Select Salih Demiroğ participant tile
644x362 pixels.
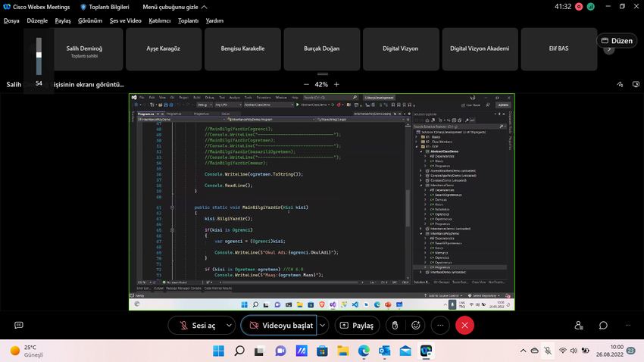pos(84,49)
